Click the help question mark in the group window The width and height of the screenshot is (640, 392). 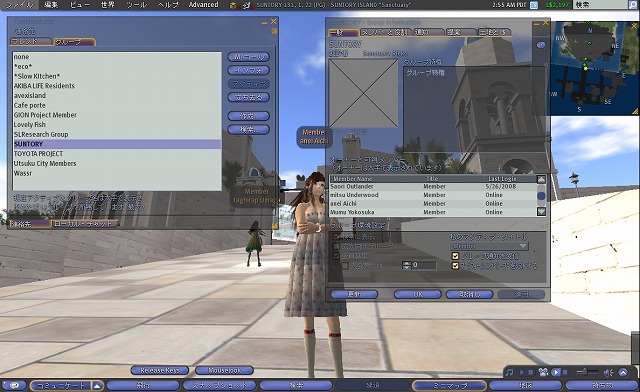coord(541,45)
